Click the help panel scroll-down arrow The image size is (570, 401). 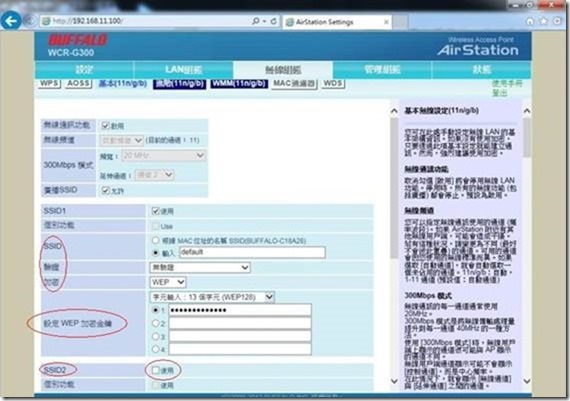coord(526,381)
